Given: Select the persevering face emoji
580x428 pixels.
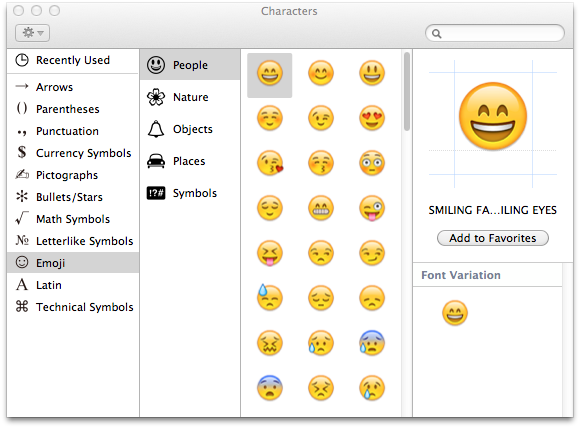Looking at the screenshot, I should coord(321,388).
